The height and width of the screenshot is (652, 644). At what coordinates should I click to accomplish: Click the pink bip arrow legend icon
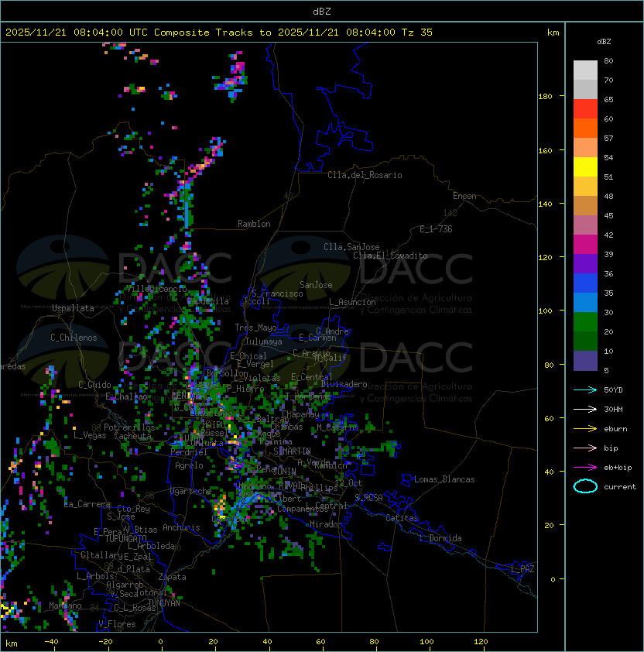point(585,448)
